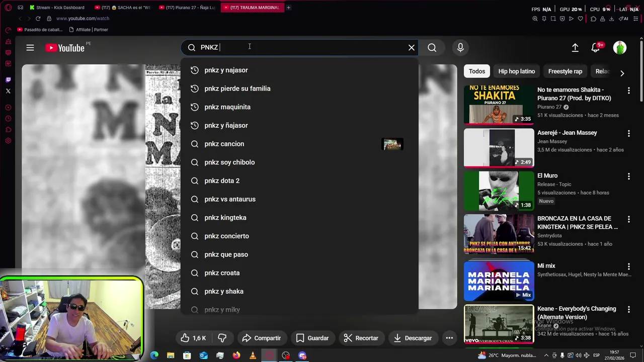Open 'No te enamores Shakita' thumbnail
644x362 pixels.
click(x=499, y=105)
